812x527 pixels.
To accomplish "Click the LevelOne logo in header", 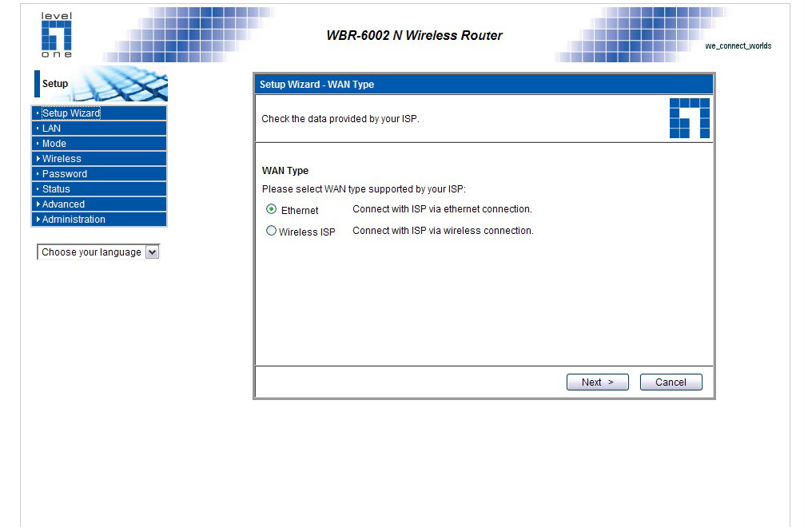I will pos(57,34).
